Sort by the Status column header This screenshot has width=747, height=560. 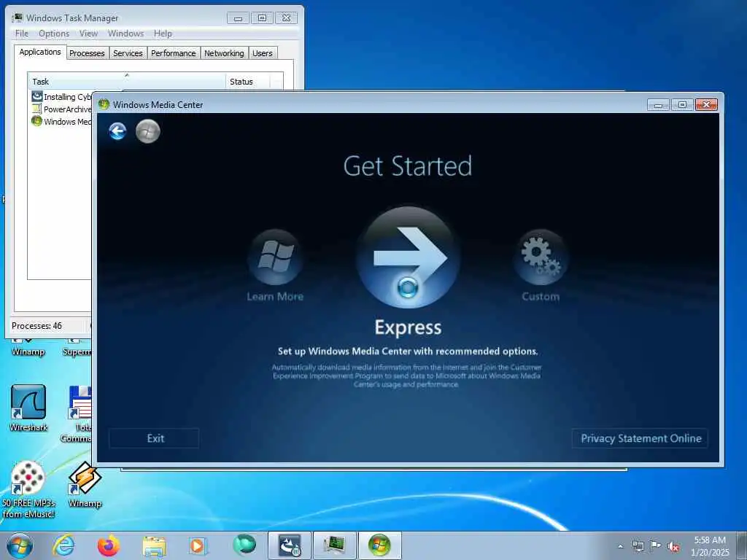[248, 82]
